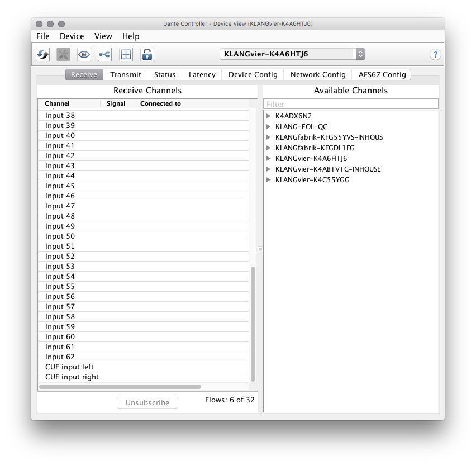Open the help question mark button

click(x=435, y=55)
